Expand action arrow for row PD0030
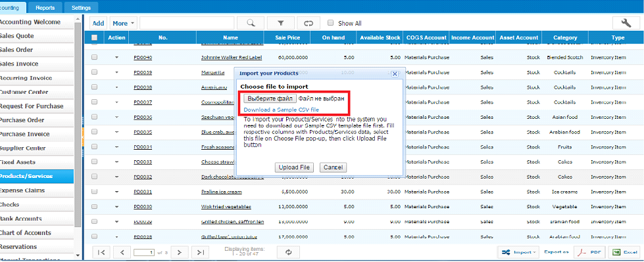This screenshot has width=644, height=262. 116,207
